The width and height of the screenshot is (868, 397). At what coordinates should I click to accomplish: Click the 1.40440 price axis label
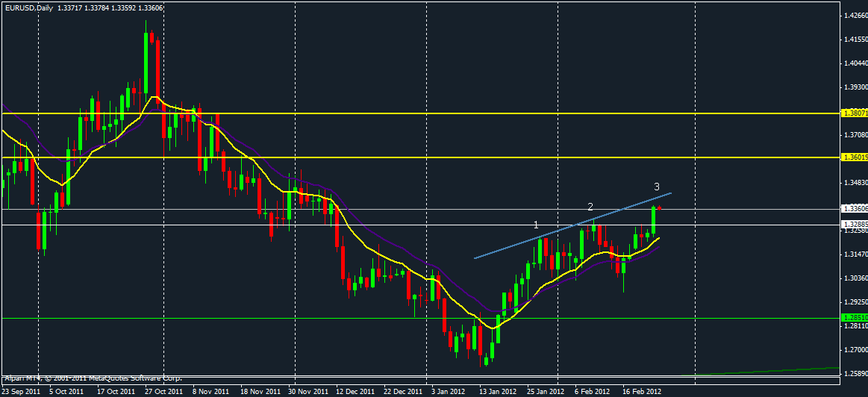pos(855,63)
